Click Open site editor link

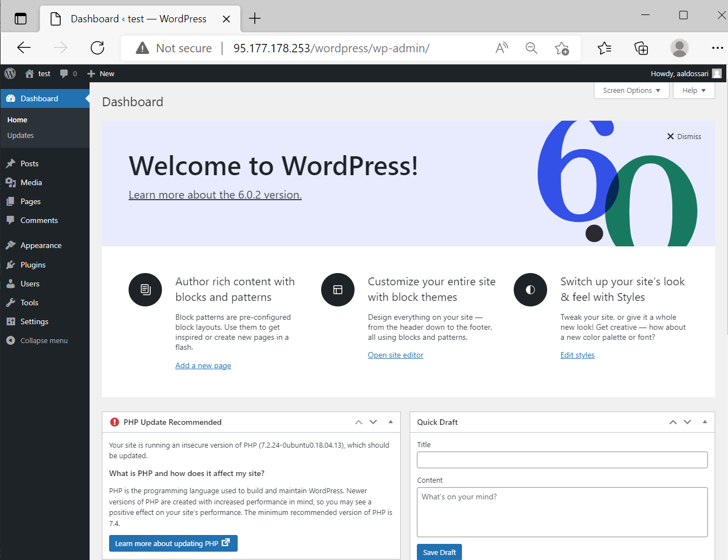coord(396,355)
